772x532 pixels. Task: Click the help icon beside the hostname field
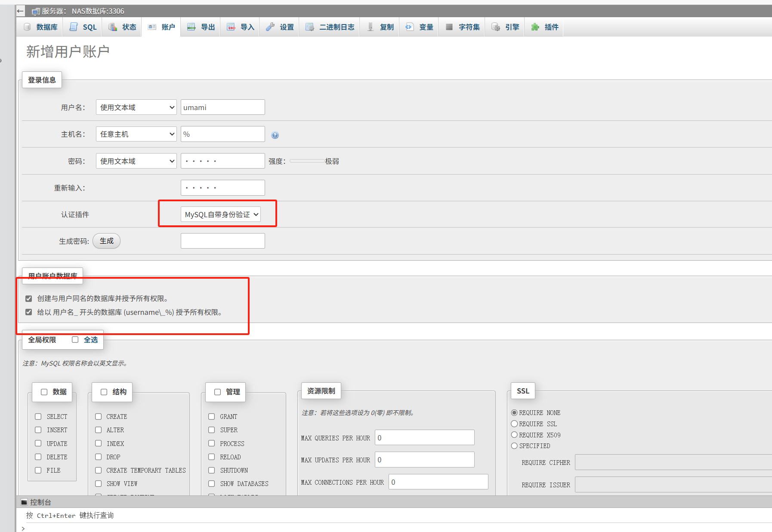pyautogui.click(x=275, y=135)
